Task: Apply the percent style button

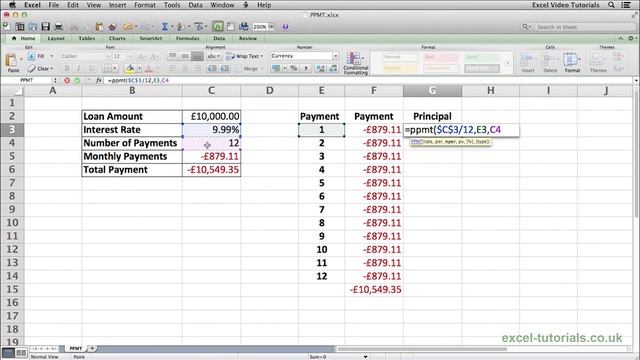Action: pos(293,68)
